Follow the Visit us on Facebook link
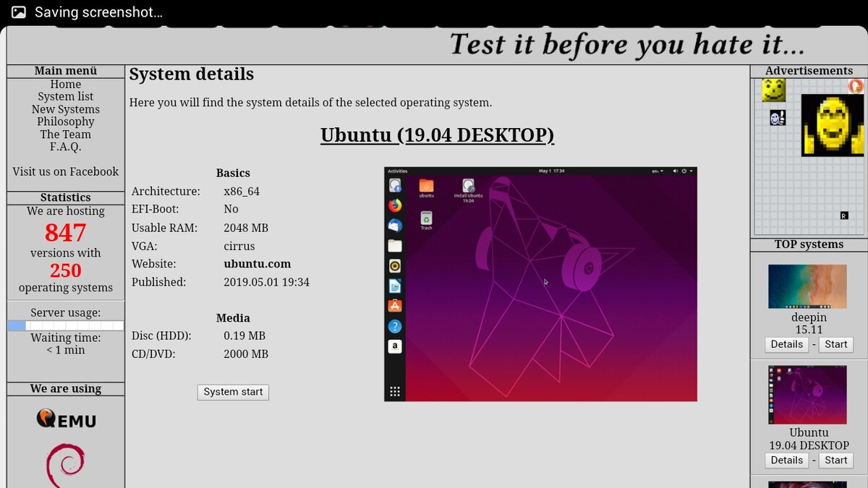This screenshot has height=488, width=868. pos(66,171)
